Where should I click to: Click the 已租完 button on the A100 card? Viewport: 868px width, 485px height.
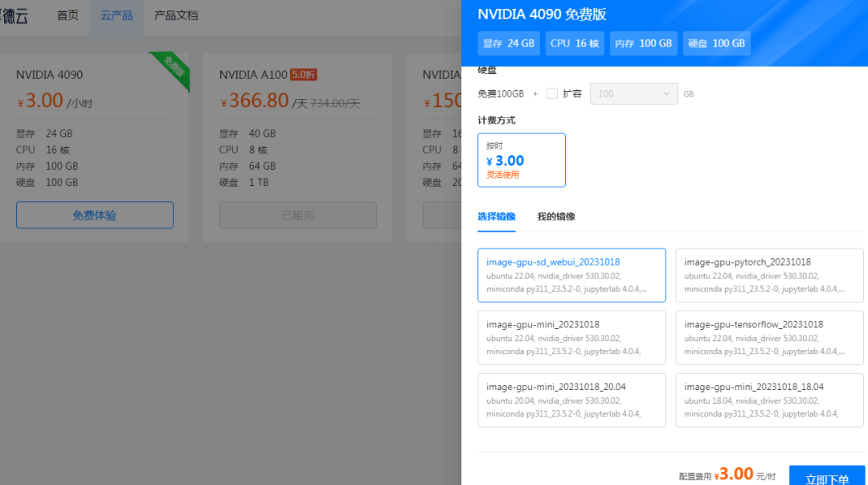[x=297, y=216]
